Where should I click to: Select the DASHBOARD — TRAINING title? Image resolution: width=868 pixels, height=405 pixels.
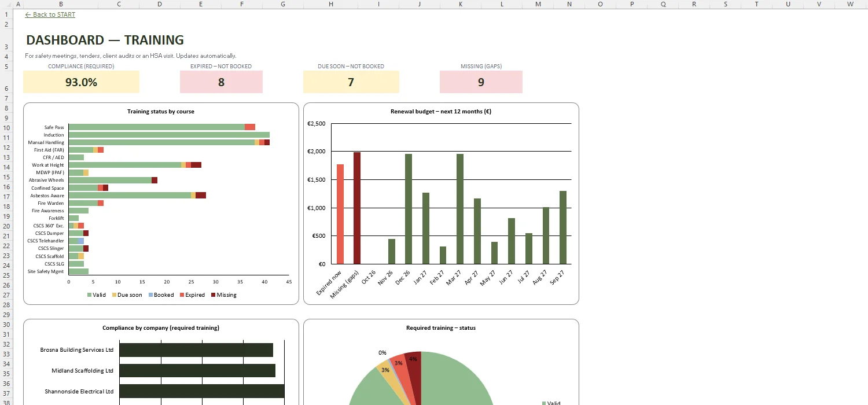click(105, 40)
